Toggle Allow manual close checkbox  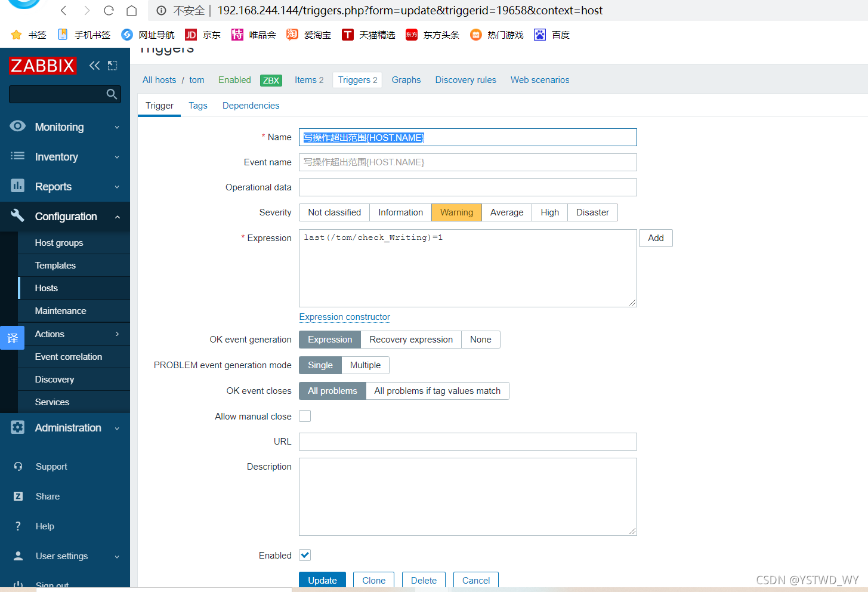coord(305,416)
